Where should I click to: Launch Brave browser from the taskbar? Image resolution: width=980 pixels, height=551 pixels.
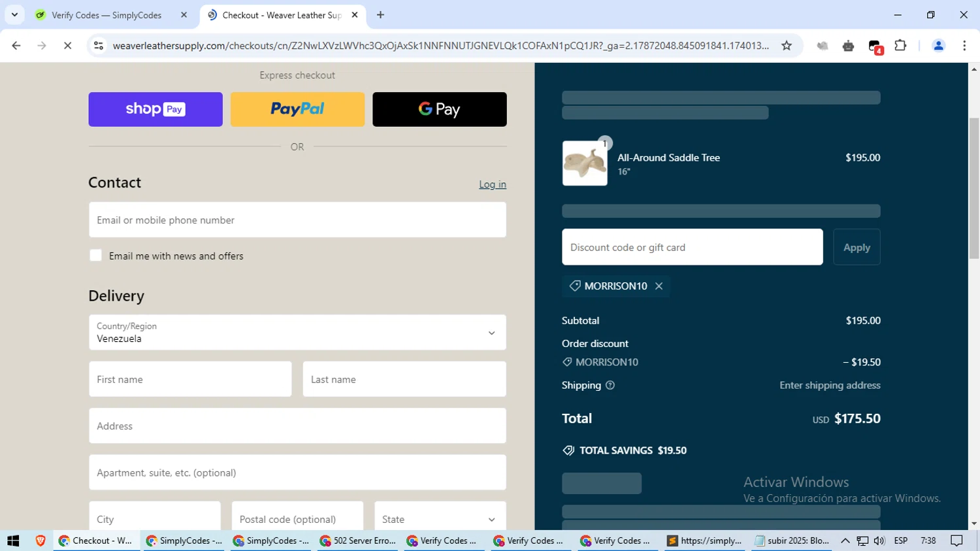coord(41,541)
